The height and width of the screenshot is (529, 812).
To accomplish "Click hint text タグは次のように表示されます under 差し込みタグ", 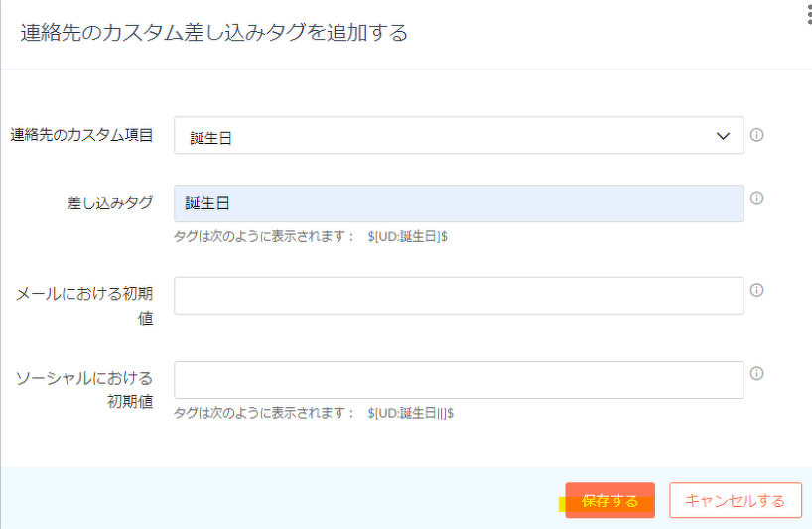I will (x=264, y=237).
